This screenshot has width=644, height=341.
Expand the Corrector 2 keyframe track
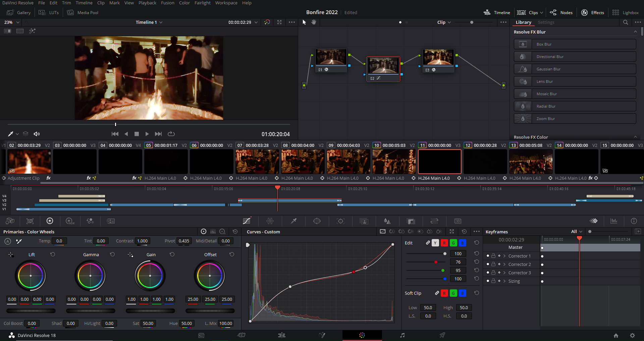(504, 264)
